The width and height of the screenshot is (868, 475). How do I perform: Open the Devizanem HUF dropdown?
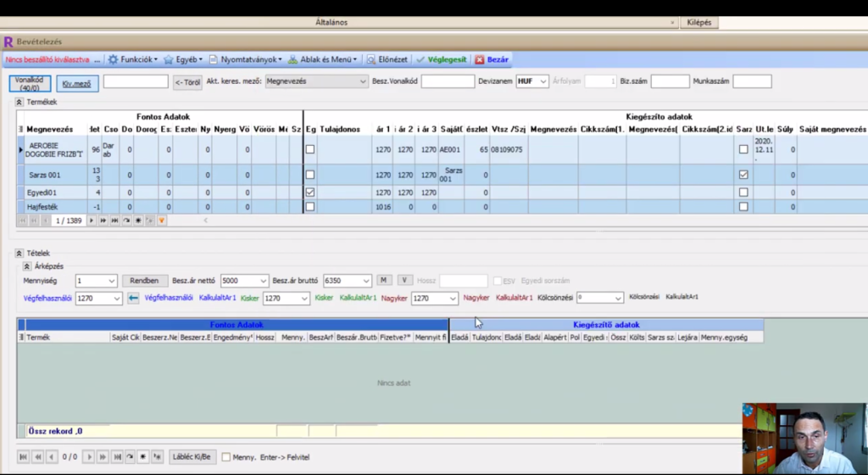[542, 81]
